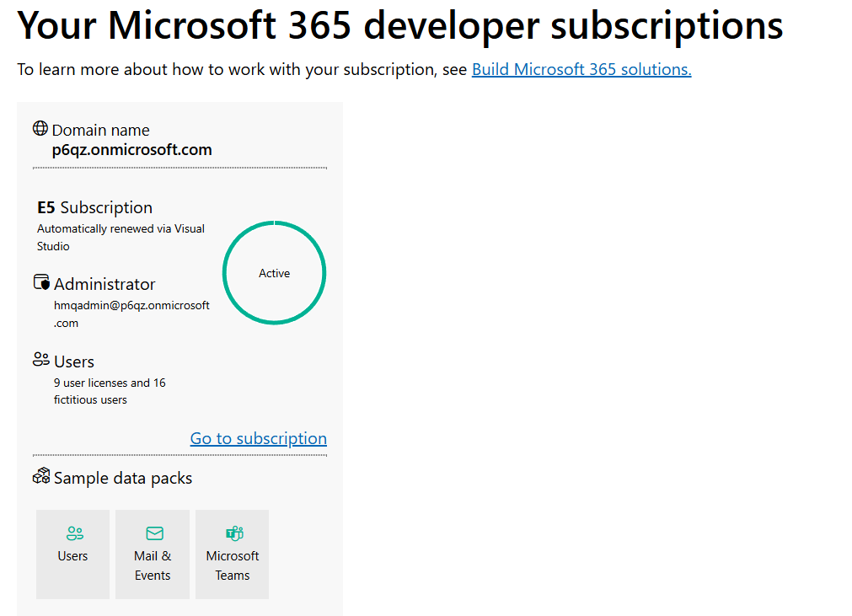Image resolution: width=852 pixels, height=616 pixels.
Task: Click the globe icon beside Domain name
Action: (x=40, y=128)
